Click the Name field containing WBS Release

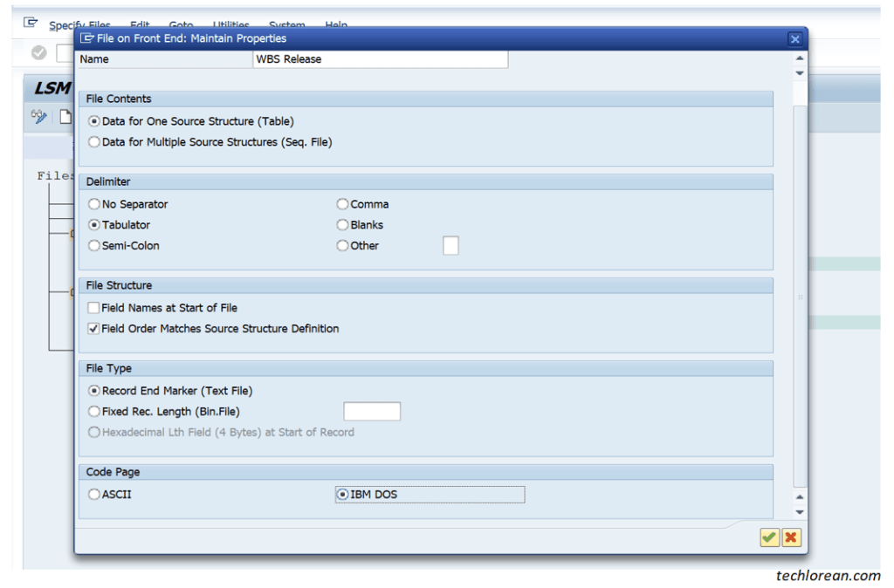(380, 58)
